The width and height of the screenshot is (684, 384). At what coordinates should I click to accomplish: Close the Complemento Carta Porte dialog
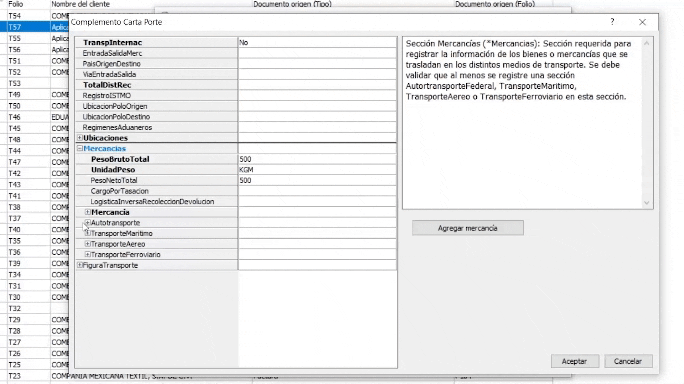point(643,22)
